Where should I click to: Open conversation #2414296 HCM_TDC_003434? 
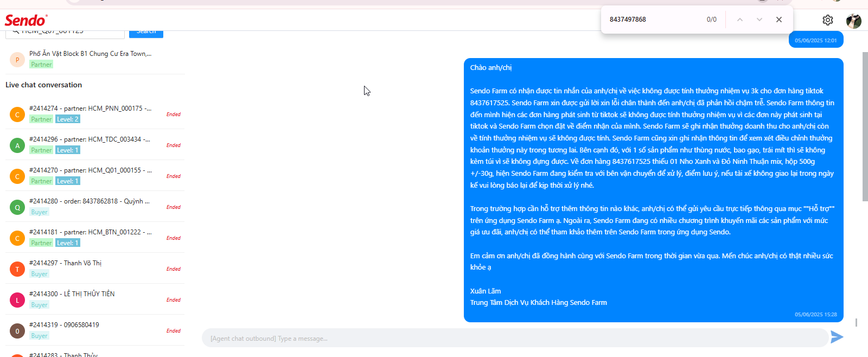coord(95,145)
